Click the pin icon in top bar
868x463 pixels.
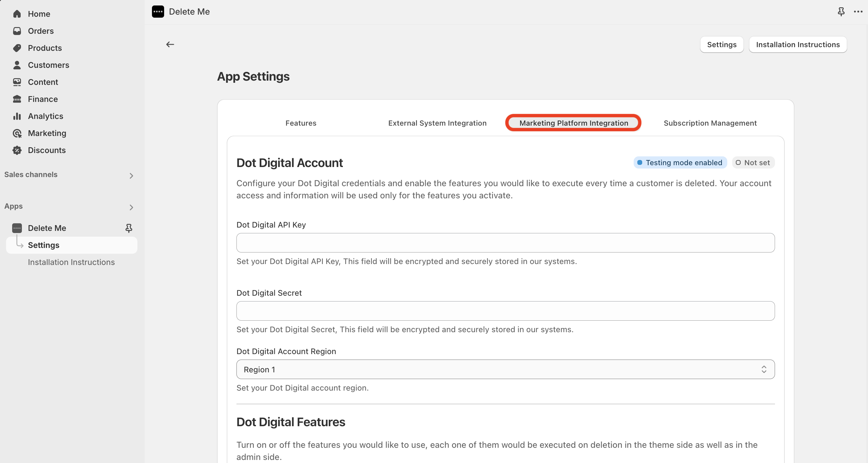pos(841,12)
